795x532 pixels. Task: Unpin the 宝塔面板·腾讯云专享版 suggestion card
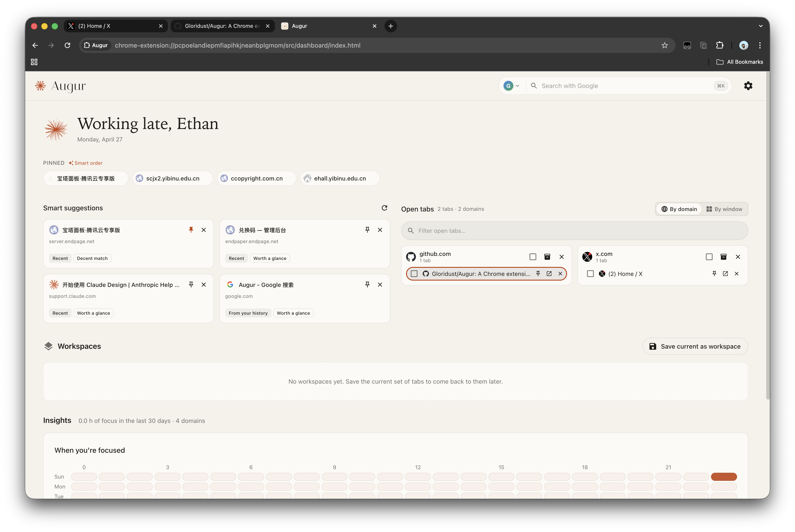pyautogui.click(x=191, y=230)
